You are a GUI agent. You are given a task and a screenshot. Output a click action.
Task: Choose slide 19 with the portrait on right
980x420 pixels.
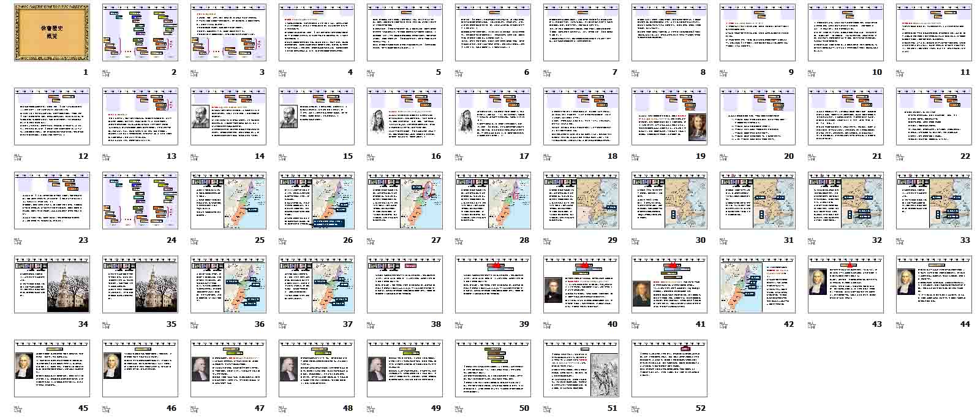[x=669, y=116]
